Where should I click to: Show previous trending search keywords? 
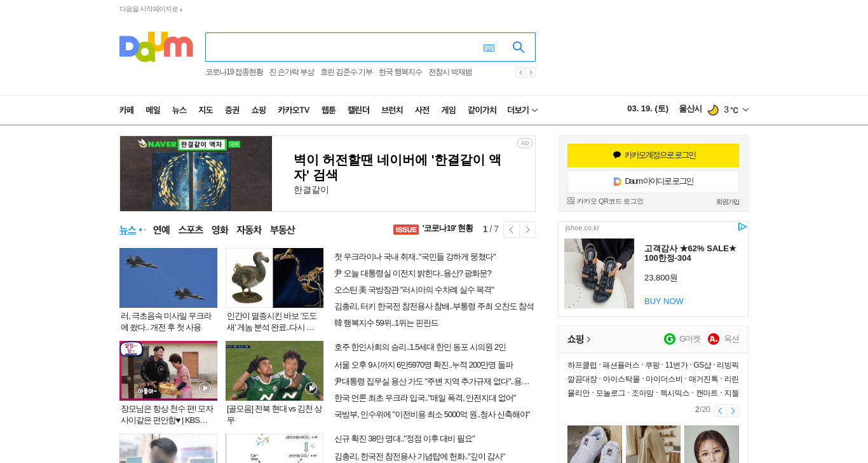coord(520,73)
